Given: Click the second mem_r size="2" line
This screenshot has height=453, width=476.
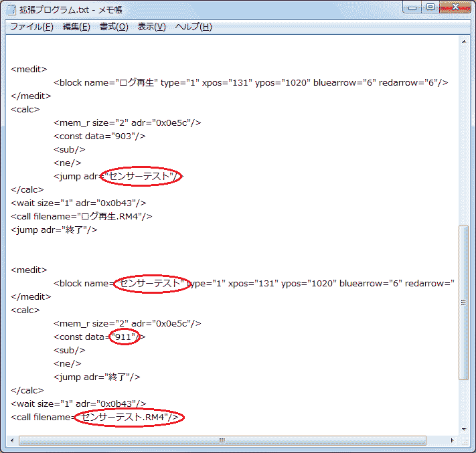Looking at the screenshot, I should click(127, 323).
